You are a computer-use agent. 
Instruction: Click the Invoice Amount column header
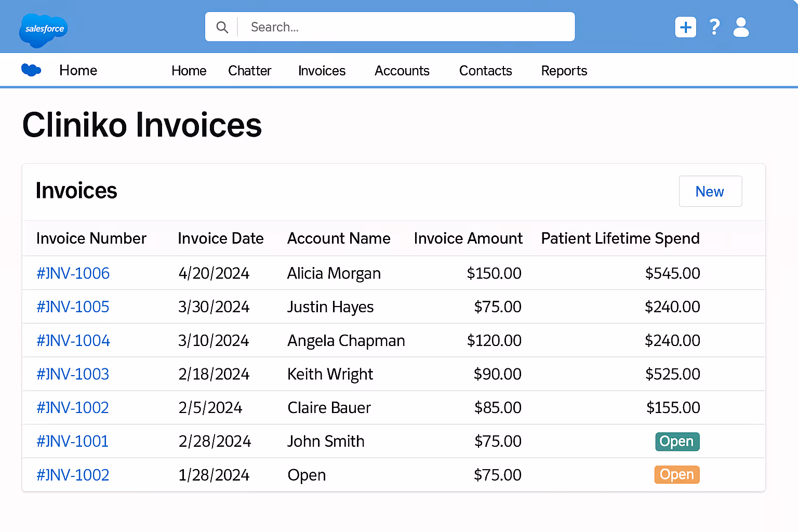click(468, 238)
